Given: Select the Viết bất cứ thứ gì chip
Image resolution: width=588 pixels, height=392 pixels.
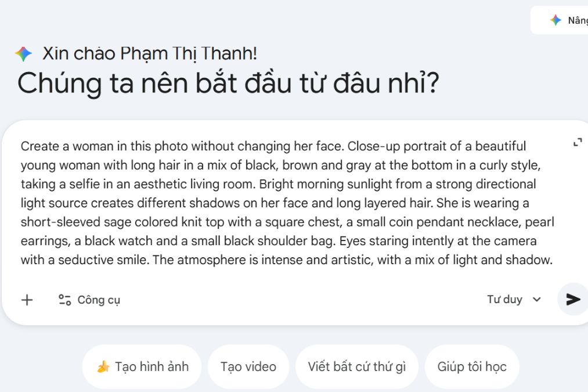Looking at the screenshot, I should (356, 367).
